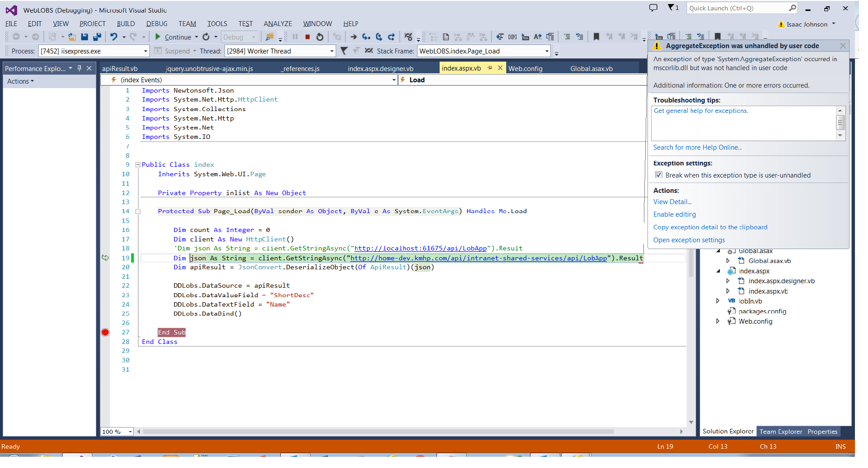
Task: Open the DEBUG menu
Action: (157, 24)
